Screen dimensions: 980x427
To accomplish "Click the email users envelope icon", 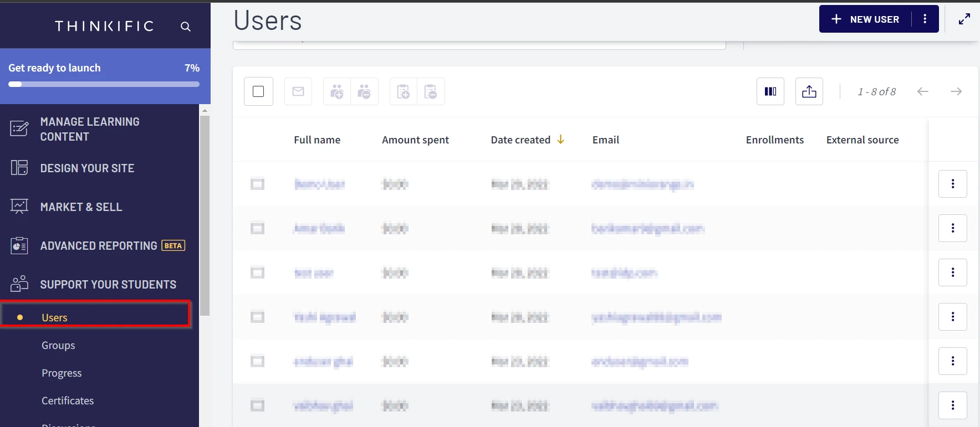I will point(298,91).
